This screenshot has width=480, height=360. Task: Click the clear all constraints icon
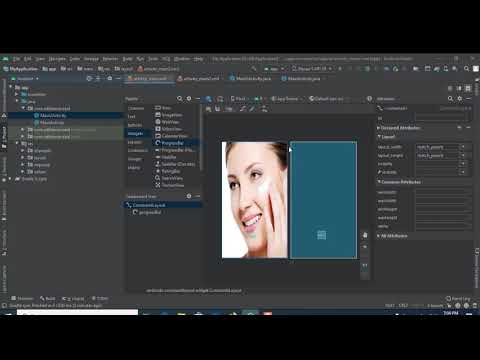click(x=243, y=109)
